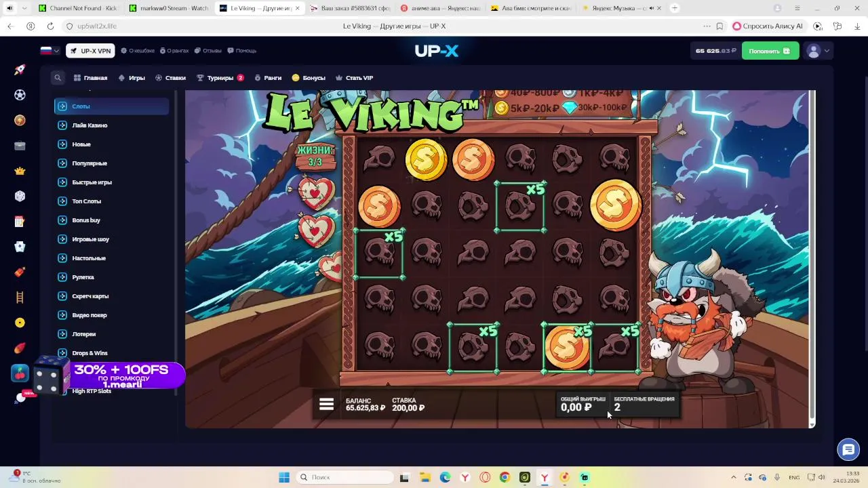Open browser downloads icon

[x=857, y=26]
